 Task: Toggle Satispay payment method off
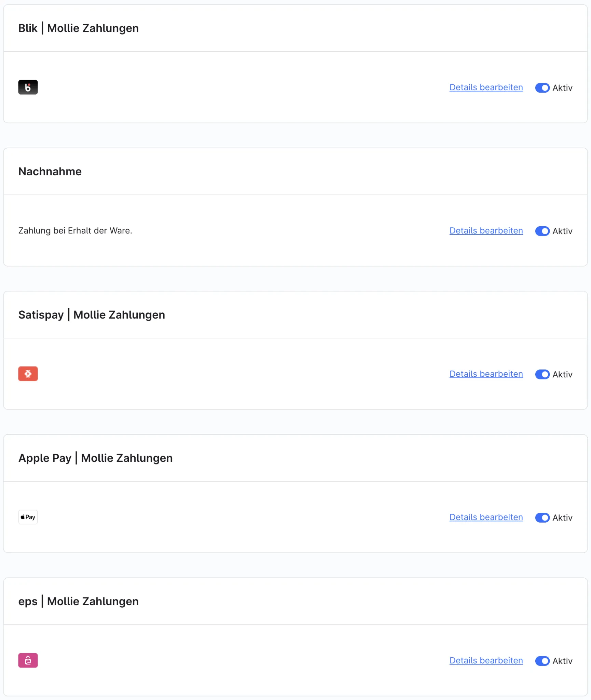coord(542,374)
